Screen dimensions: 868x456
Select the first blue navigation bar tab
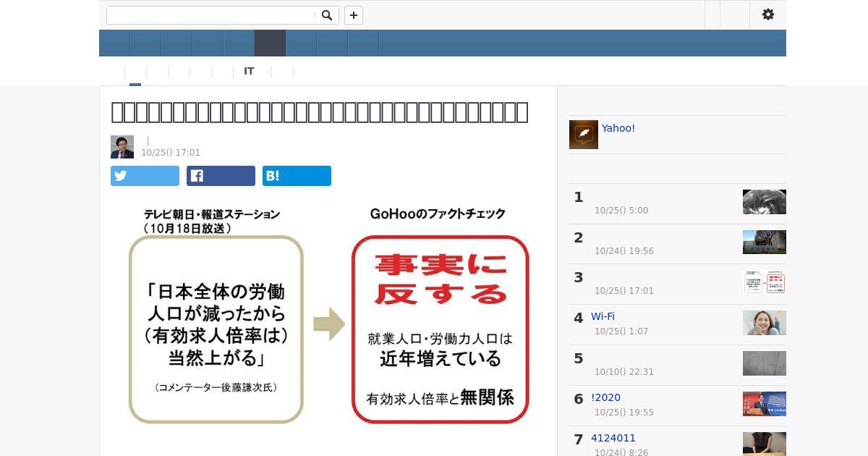coord(114,43)
